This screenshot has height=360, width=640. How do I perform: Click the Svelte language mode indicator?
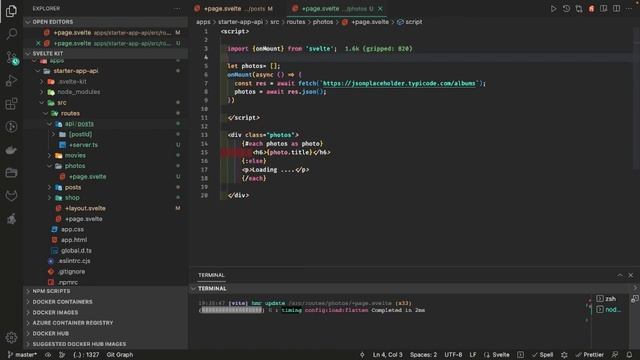pyautogui.click(x=497, y=355)
